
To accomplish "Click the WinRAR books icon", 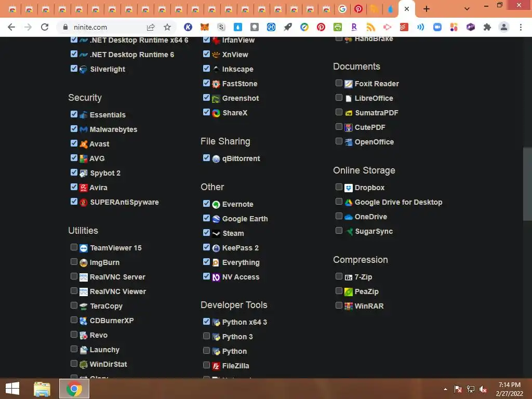I will point(349,306).
